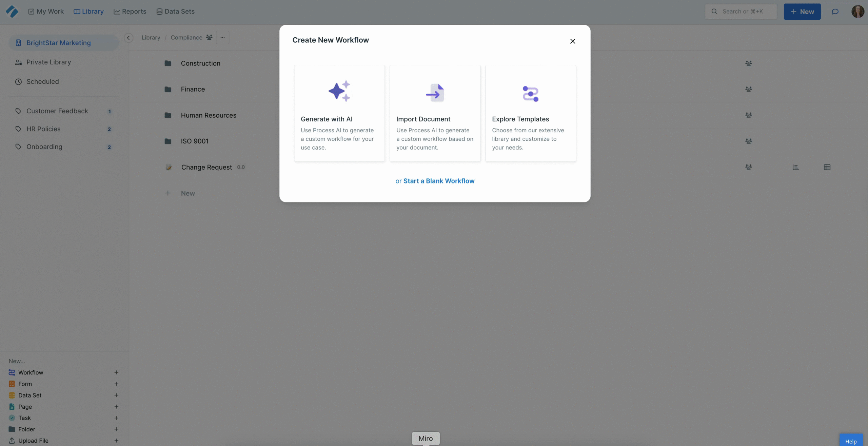Switch to Reports in the top navigation

[130, 11]
